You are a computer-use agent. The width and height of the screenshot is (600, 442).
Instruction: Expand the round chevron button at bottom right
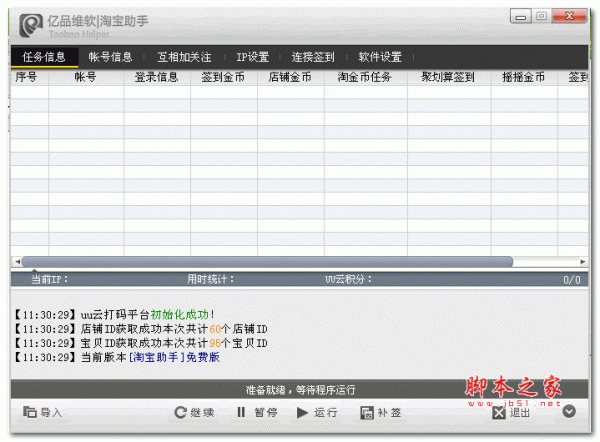(569, 412)
